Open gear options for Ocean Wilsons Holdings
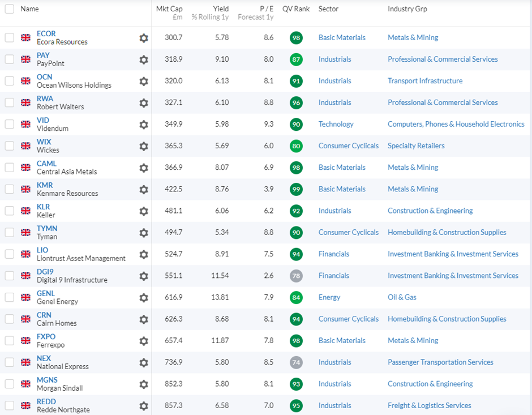 [144, 82]
